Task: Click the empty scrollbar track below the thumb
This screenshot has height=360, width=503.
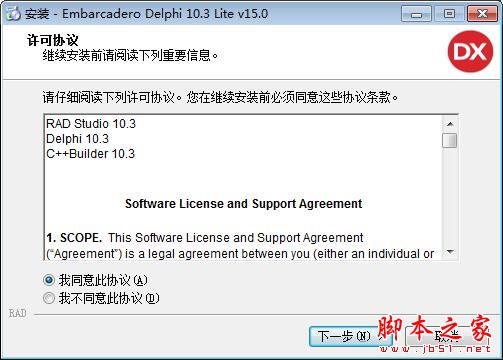Action: click(x=450, y=196)
